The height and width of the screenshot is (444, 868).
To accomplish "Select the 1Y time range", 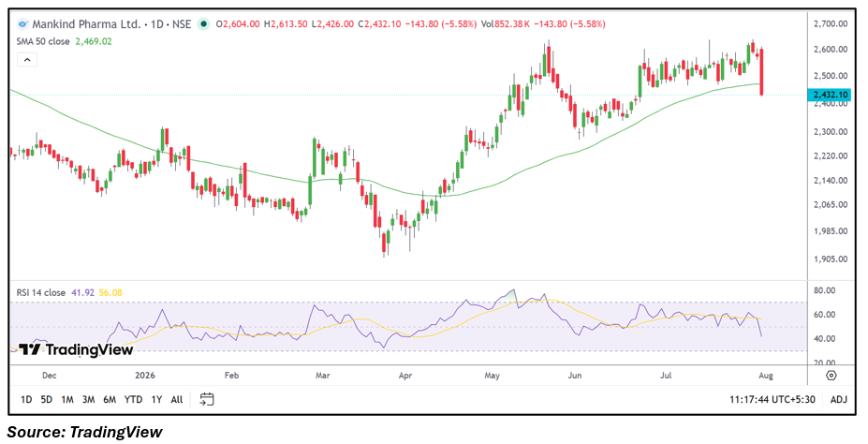I will 156,399.
